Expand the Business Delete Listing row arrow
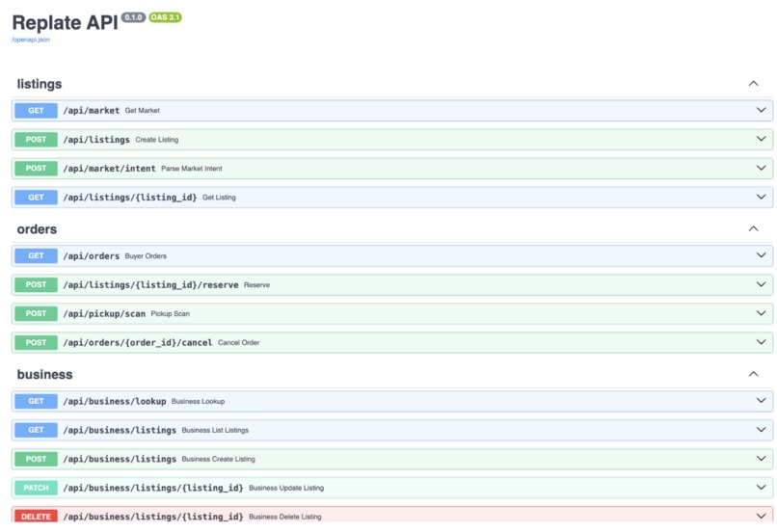 pyautogui.click(x=762, y=517)
